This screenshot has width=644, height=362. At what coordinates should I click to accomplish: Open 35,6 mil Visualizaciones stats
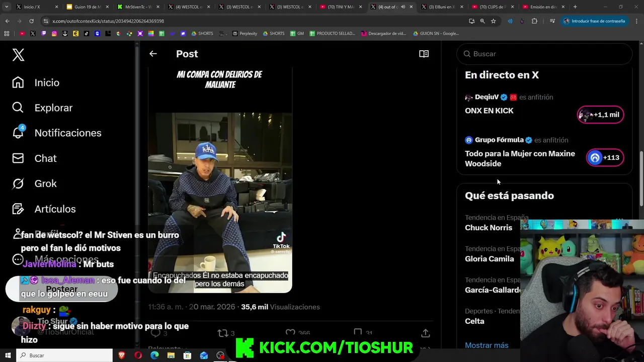(x=280, y=307)
